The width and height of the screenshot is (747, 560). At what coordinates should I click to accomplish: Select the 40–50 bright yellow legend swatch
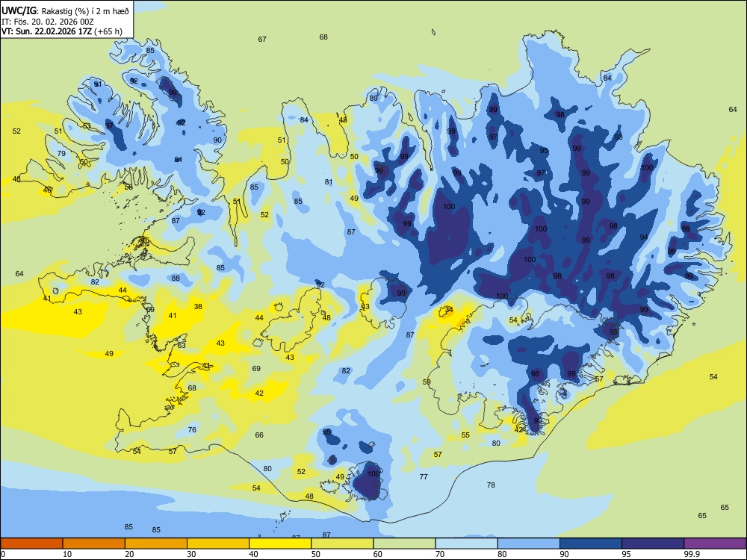click(x=280, y=544)
